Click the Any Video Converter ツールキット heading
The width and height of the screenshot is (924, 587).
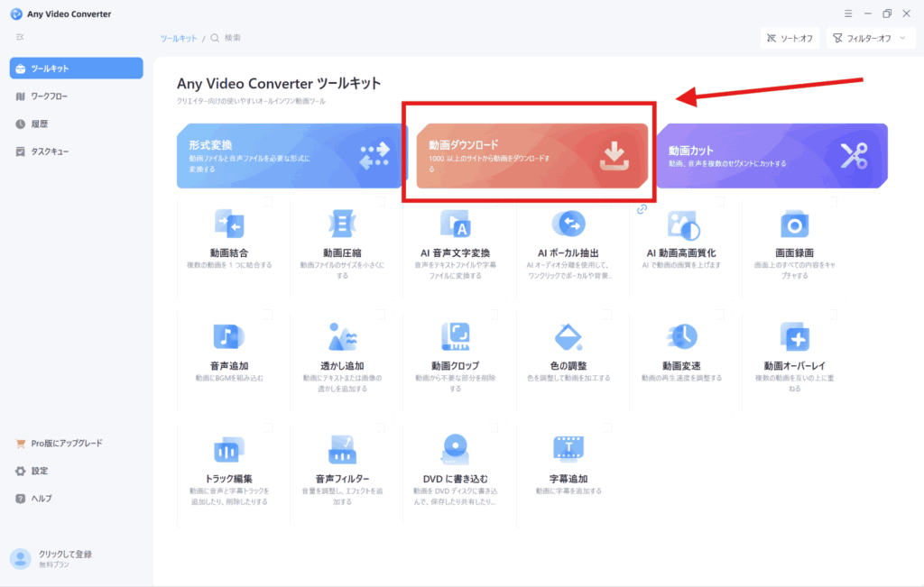(279, 84)
